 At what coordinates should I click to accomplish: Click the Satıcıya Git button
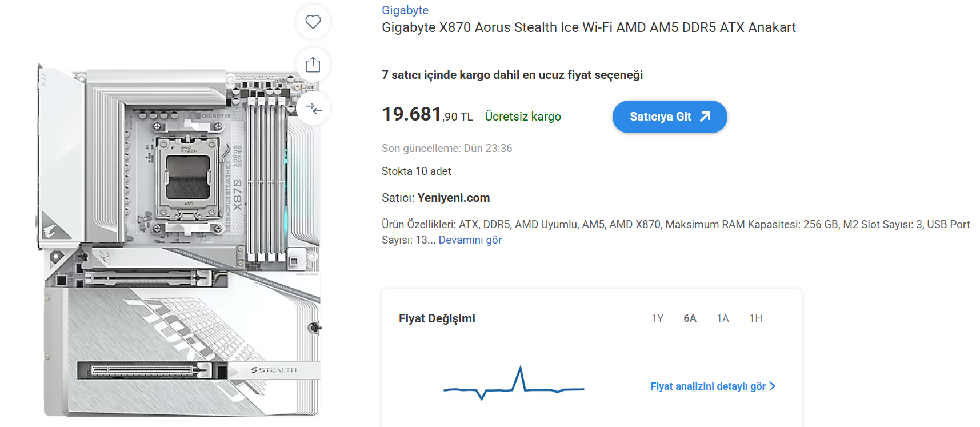click(670, 117)
